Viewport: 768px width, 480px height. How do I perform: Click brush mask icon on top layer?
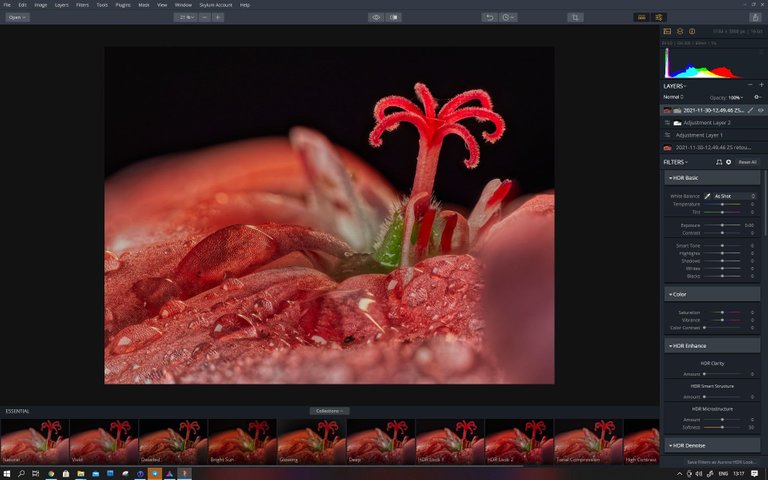(750, 110)
